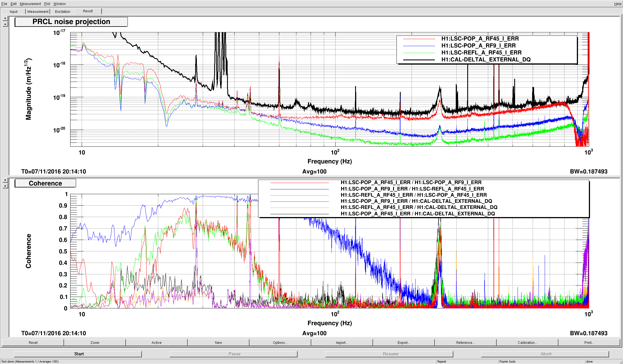623x364 pixels.
Task: Click right-arrow expander beside Coherence plot
Action: (x=5, y=180)
